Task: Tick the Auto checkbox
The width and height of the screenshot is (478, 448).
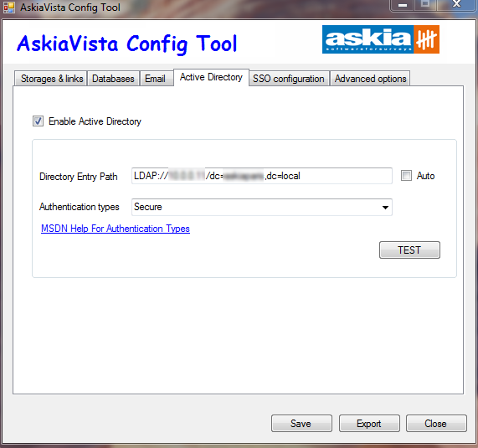Action: (406, 176)
